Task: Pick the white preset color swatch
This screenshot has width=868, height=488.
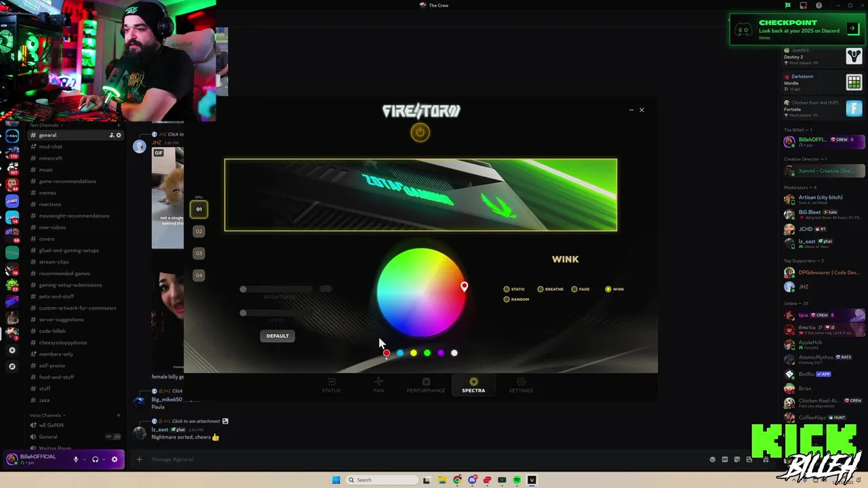Action: [454, 353]
